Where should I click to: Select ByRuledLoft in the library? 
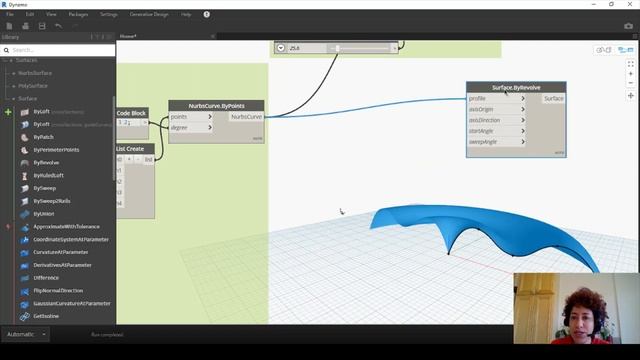pos(48,176)
